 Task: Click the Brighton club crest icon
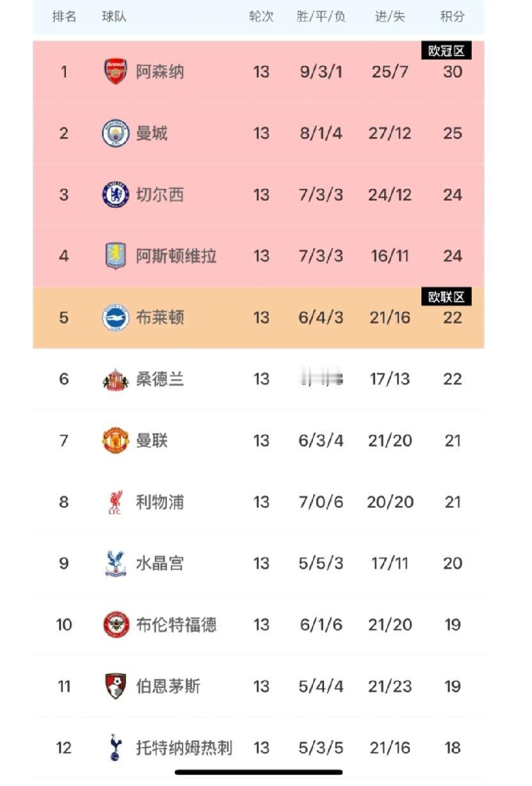tap(116, 318)
